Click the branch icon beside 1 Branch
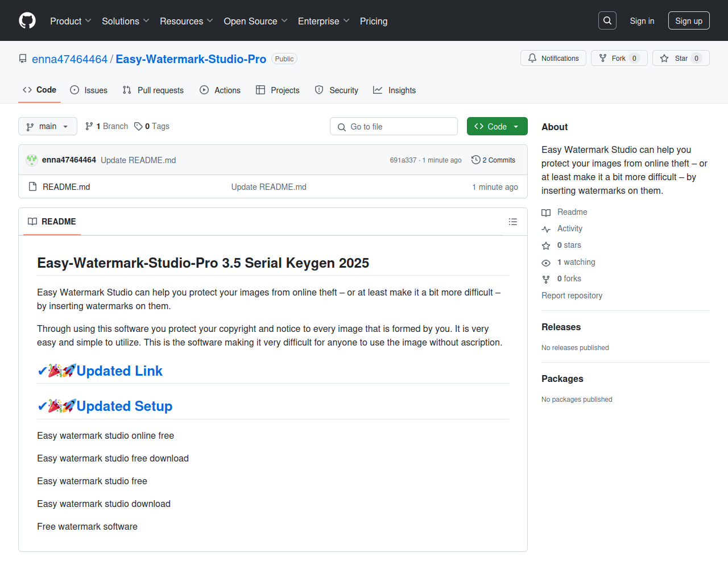This screenshot has height=582, width=728. (89, 126)
